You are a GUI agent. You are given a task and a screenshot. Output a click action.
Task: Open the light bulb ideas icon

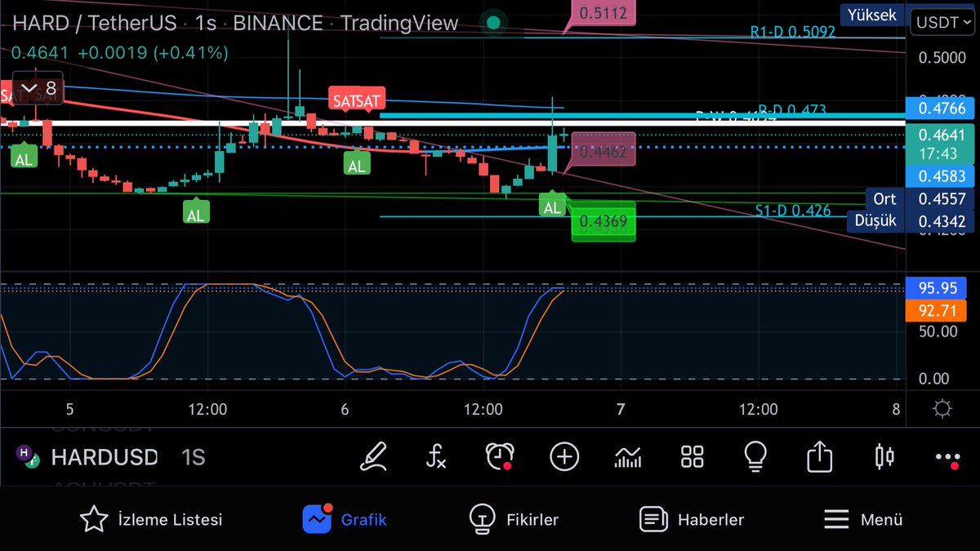click(755, 456)
